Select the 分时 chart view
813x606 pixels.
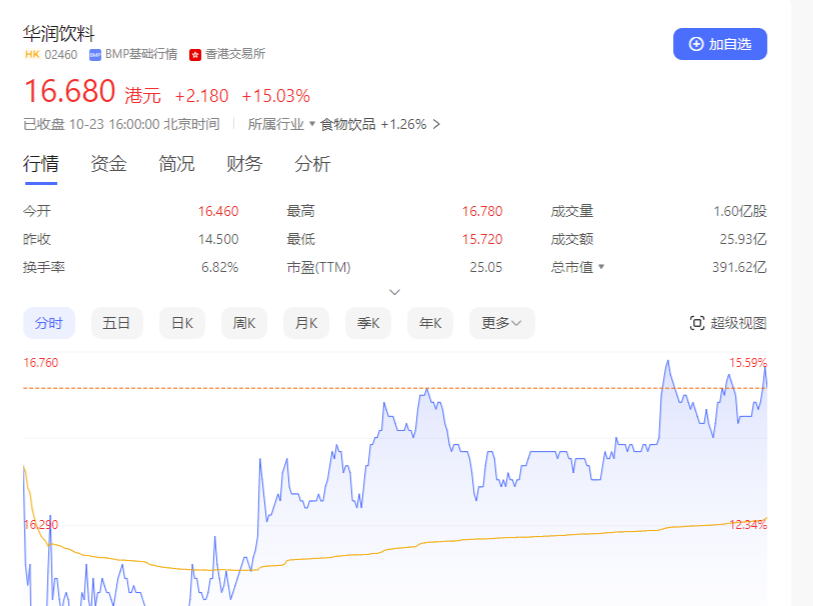(49, 323)
